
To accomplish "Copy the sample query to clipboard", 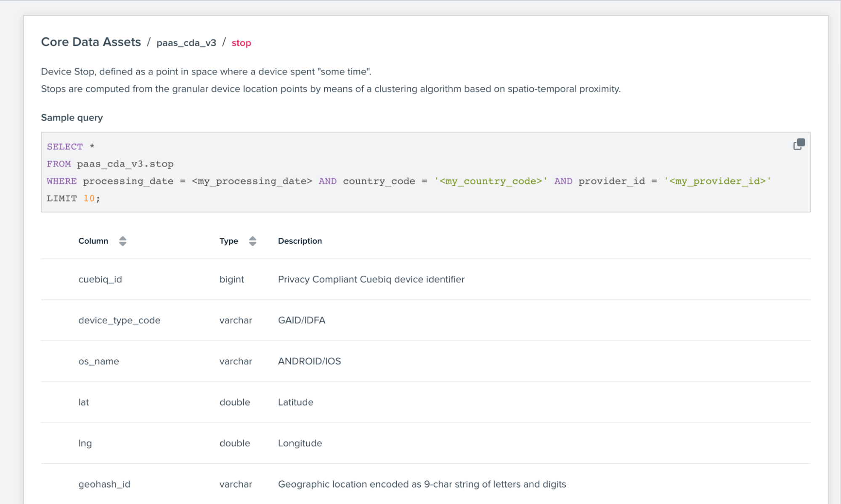I will tap(799, 144).
